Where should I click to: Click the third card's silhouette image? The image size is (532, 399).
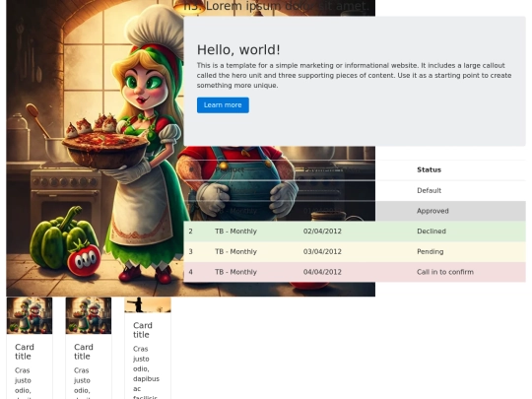[148, 304]
